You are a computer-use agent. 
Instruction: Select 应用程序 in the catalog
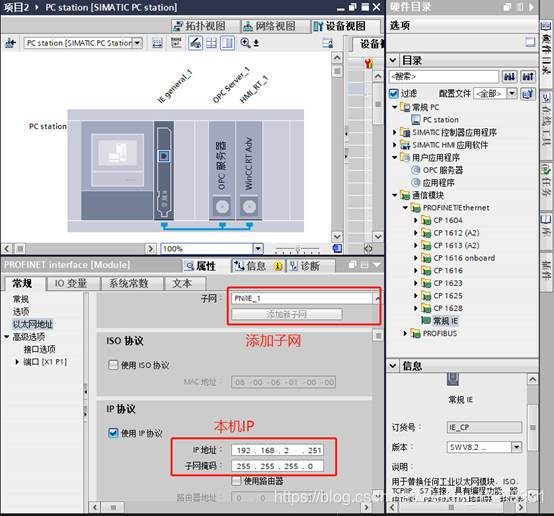click(x=438, y=183)
